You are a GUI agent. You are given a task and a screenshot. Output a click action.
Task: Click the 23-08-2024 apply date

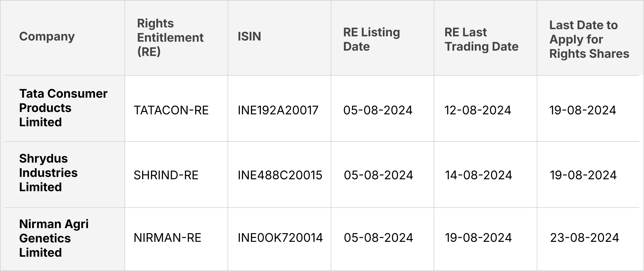[x=584, y=238]
